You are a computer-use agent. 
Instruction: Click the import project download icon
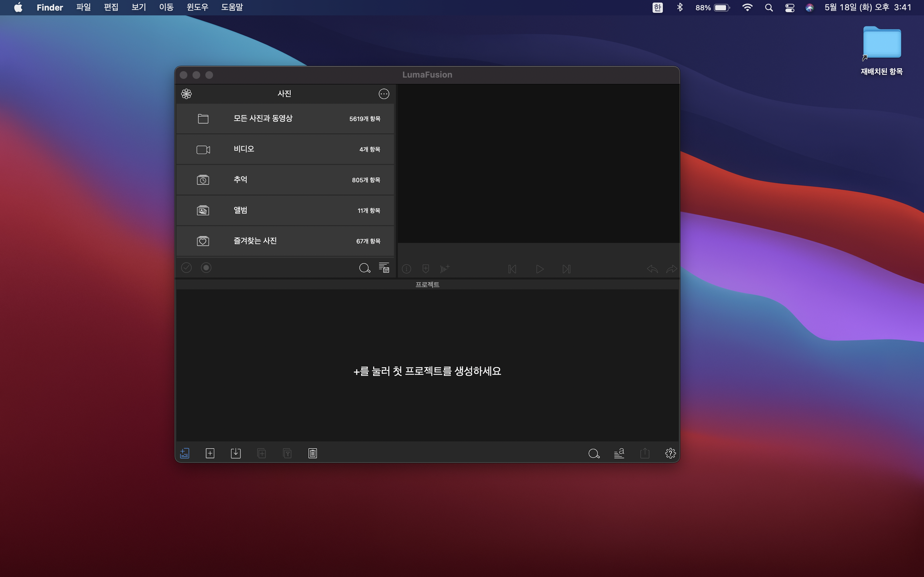[235, 453]
